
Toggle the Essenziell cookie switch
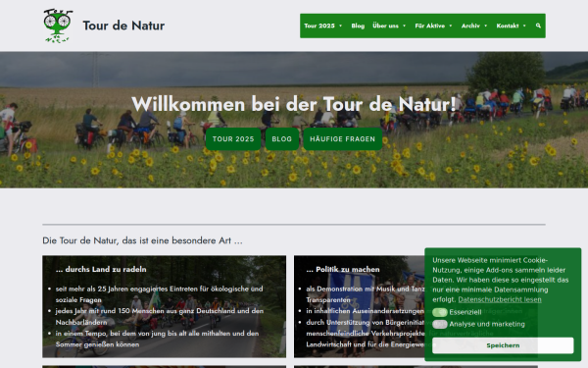pos(439,312)
